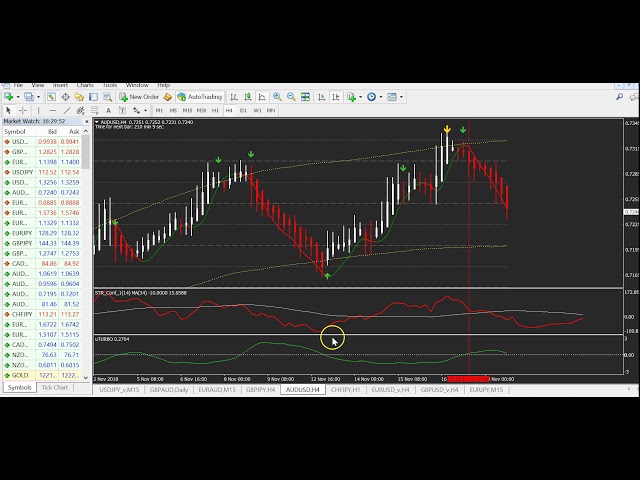Image resolution: width=640 pixels, height=480 pixels.
Task: Select the arrow cursor tool
Action: pyautogui.click(x=9, y=110)
